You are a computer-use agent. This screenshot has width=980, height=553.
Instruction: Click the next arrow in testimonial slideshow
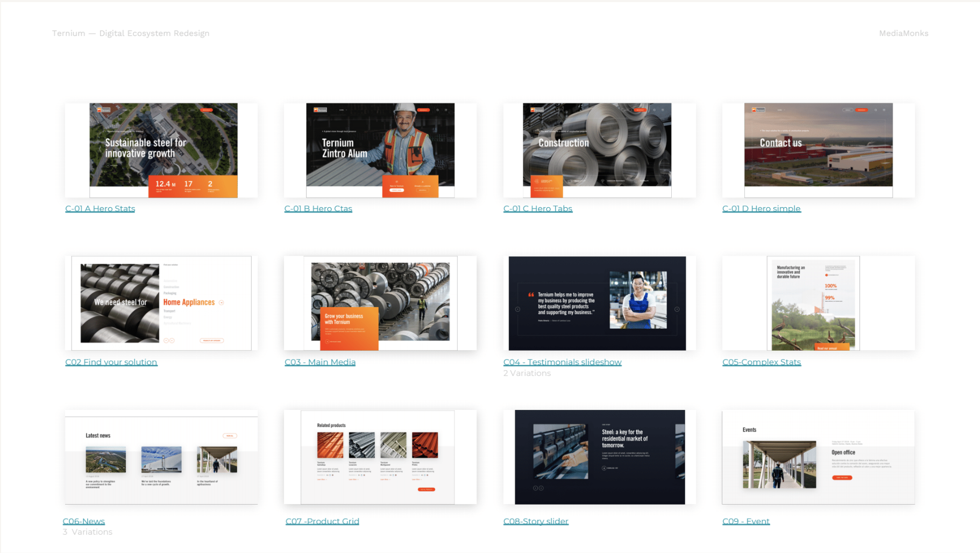pos(677,309)
